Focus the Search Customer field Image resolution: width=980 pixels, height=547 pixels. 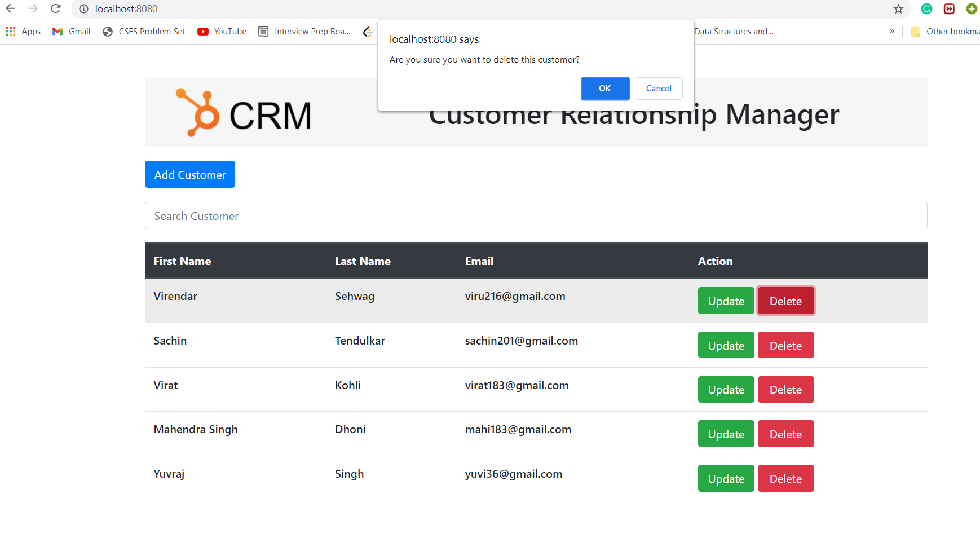536,215
